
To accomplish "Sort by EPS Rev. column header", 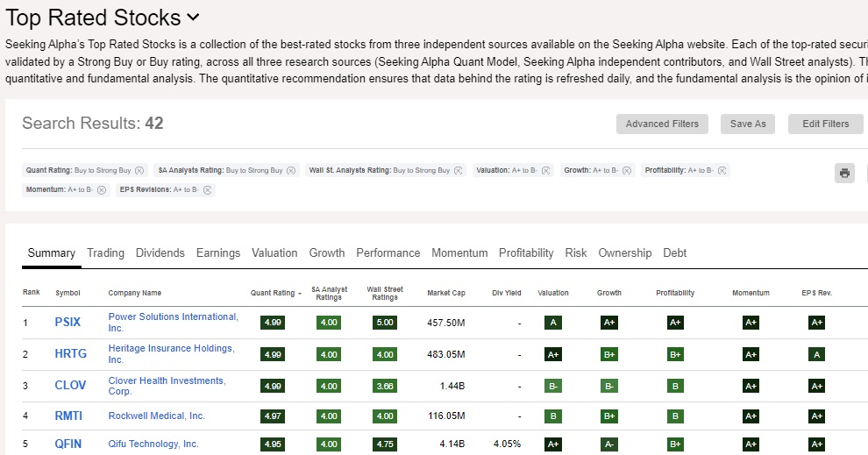I will (816, 293).
